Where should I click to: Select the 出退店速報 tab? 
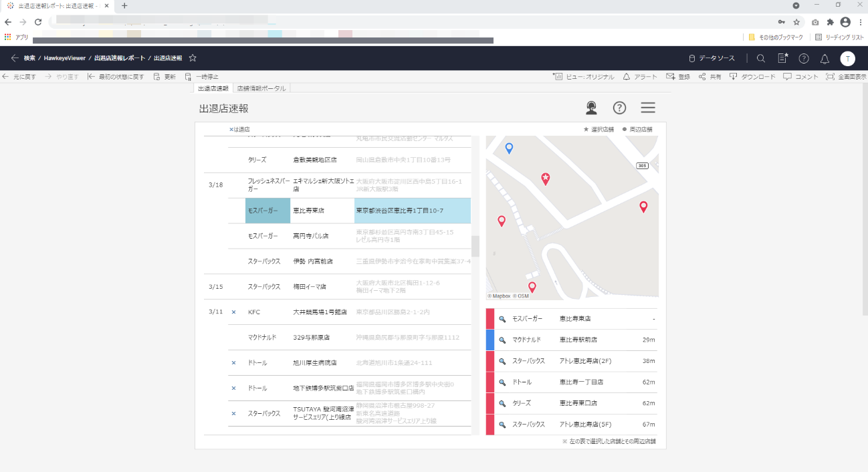coord(213,88)
